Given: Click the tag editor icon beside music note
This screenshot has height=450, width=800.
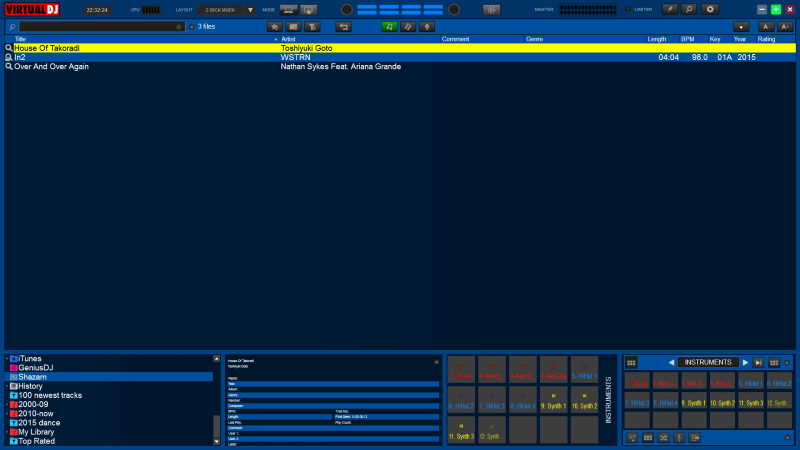Looking at the screenshot, I should tap(408, 27).
